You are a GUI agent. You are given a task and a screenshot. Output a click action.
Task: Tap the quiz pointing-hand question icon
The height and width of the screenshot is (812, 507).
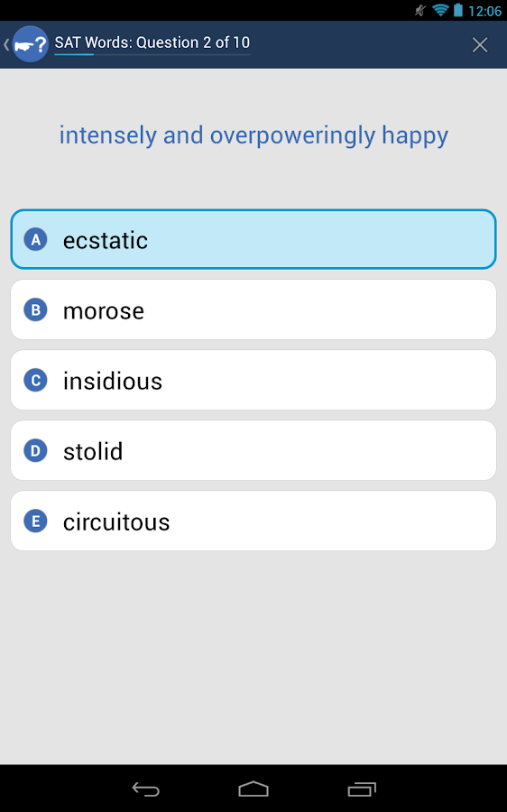30,44
